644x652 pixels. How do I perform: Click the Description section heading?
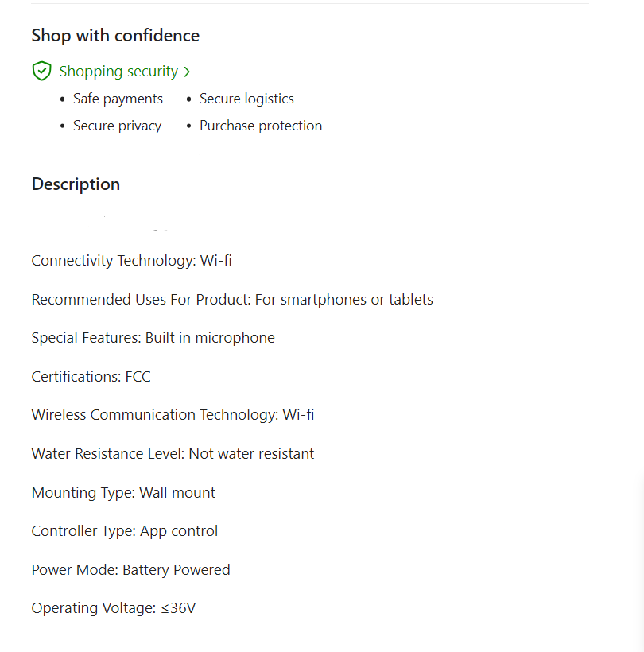[76, 184]
